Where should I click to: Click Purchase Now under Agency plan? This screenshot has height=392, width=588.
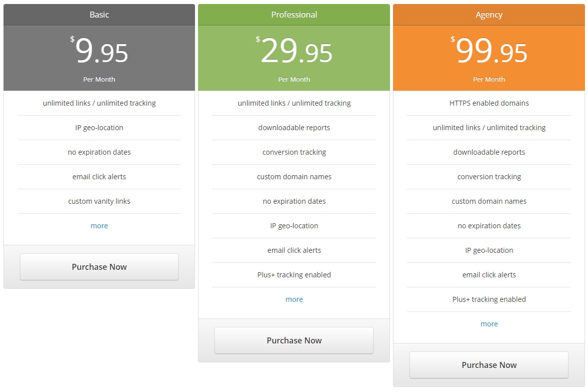tap(489, 364)
